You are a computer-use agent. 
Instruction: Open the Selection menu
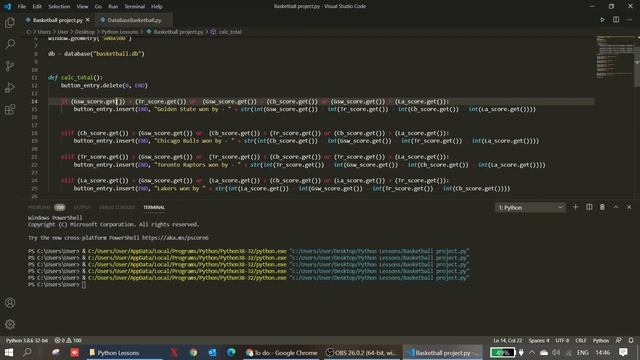click(x=59, y=6)
